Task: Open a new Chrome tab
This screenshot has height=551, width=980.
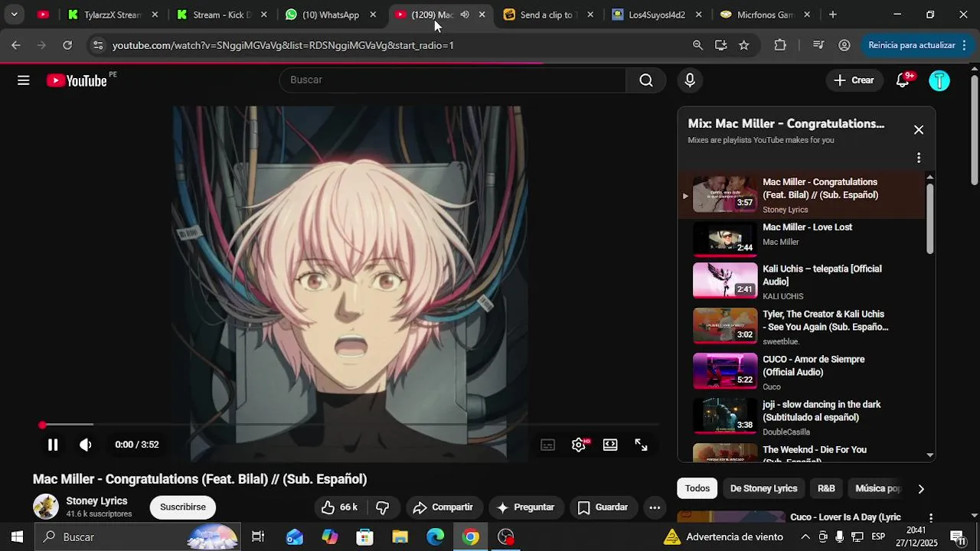Action: pyautogui.click(x=833, y=15)
